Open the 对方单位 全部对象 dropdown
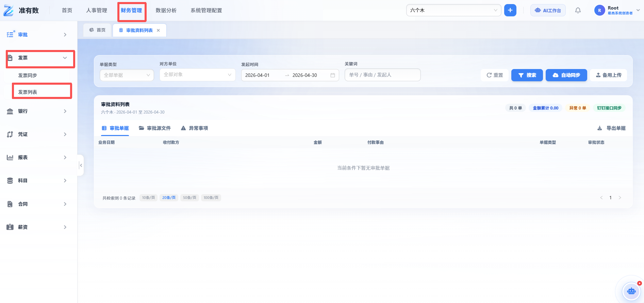This screenshot has width=644, height=303. pyautogui.click(x=197, y=75)
